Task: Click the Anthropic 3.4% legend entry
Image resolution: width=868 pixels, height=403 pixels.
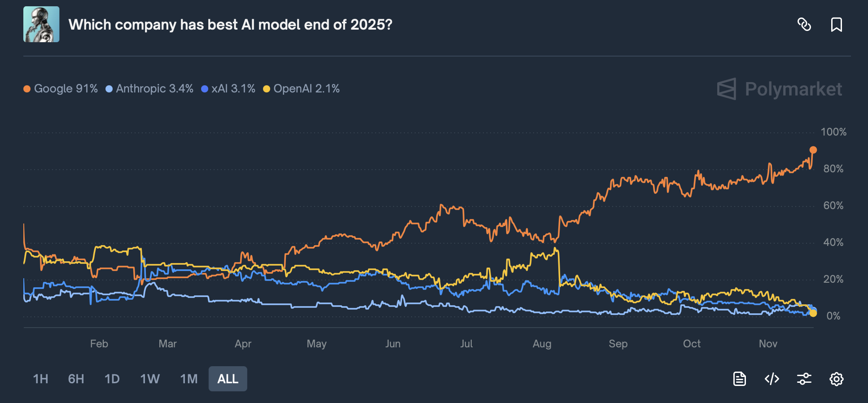Action: [149, 88]
